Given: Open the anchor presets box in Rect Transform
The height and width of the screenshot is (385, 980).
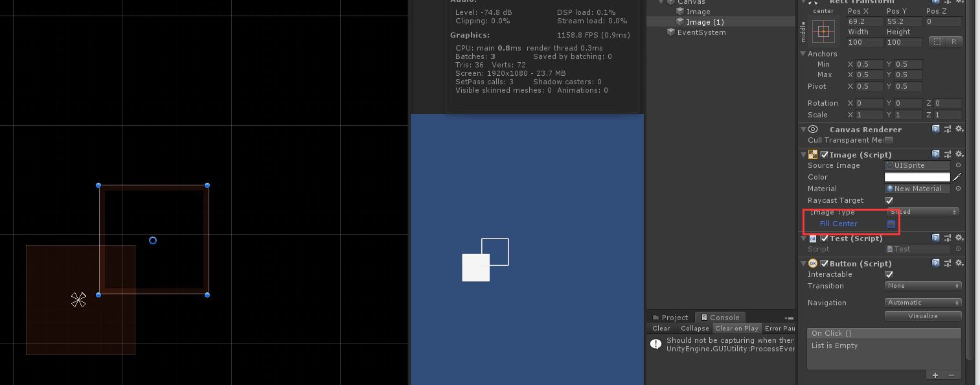Looking at the screenshot, I should click(x=823, y=31).
